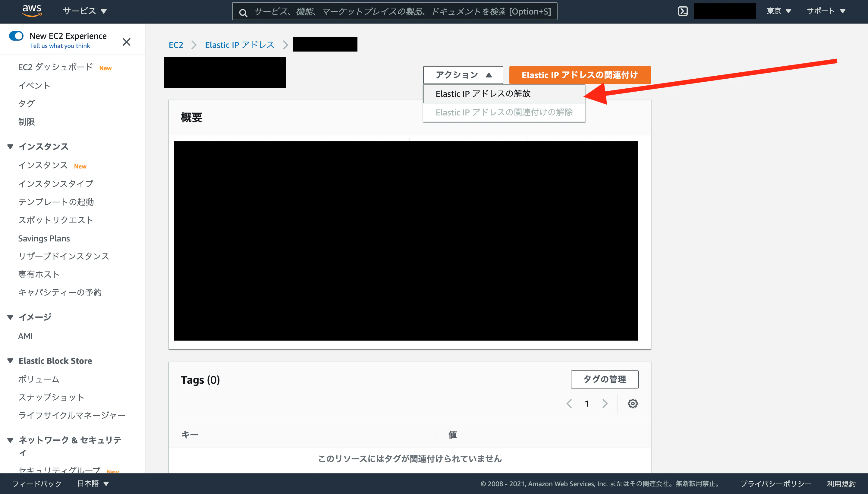This screenshot has width=868, height=494.
Task: Collapse the Elastic Block Store section
Action: pos(10,361)
